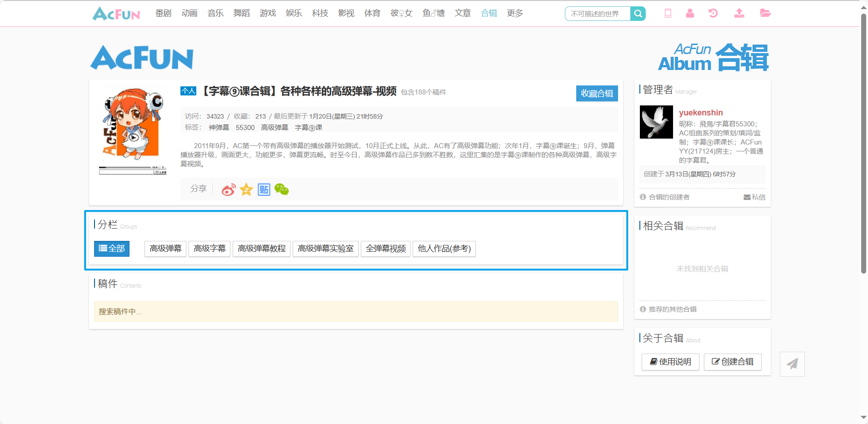Image resolution: width=868 pixels, height=424 pixels.
Task: Select the 全部 group filter
Action: [112, 249]
